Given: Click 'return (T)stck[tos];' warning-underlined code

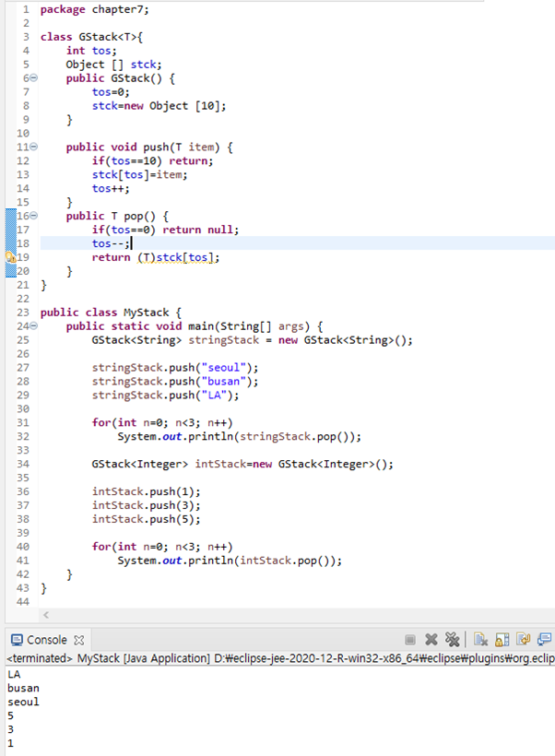Looking at the screenshot, I should tap(156, 257).
